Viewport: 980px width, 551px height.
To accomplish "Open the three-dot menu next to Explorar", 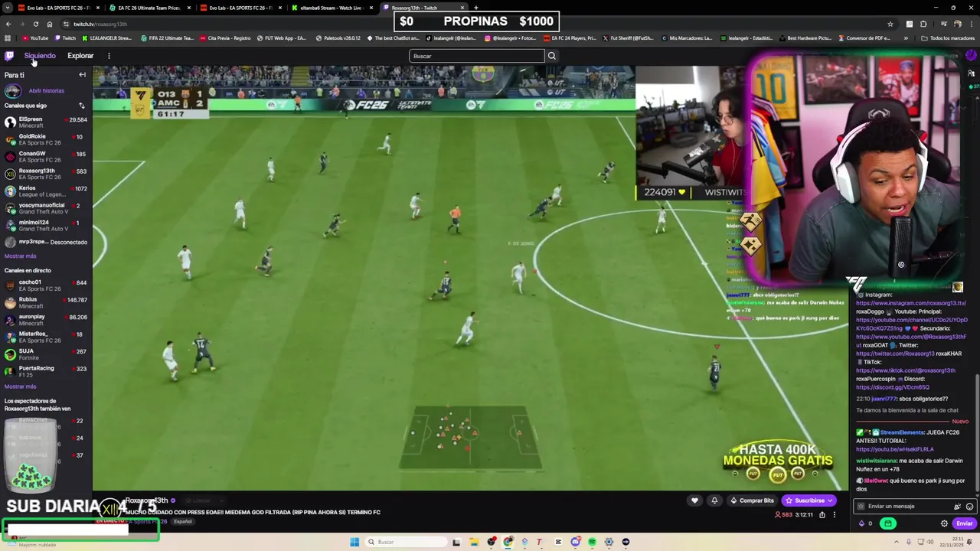I will 109,56.
